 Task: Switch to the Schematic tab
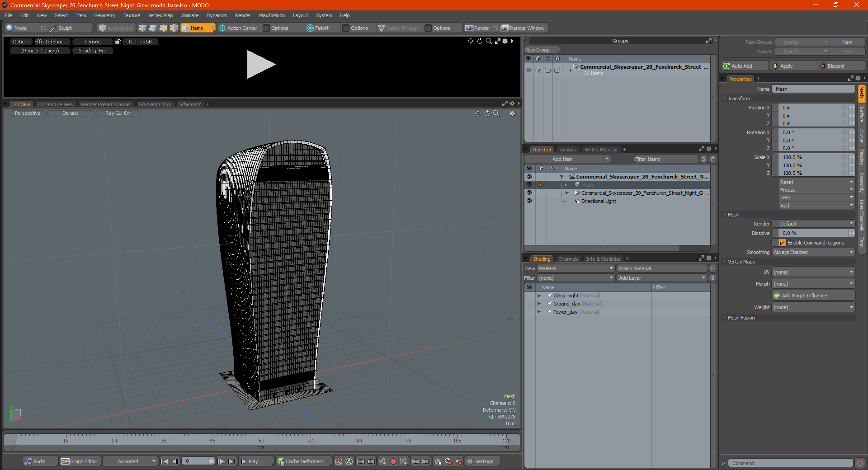pos(190,104)
